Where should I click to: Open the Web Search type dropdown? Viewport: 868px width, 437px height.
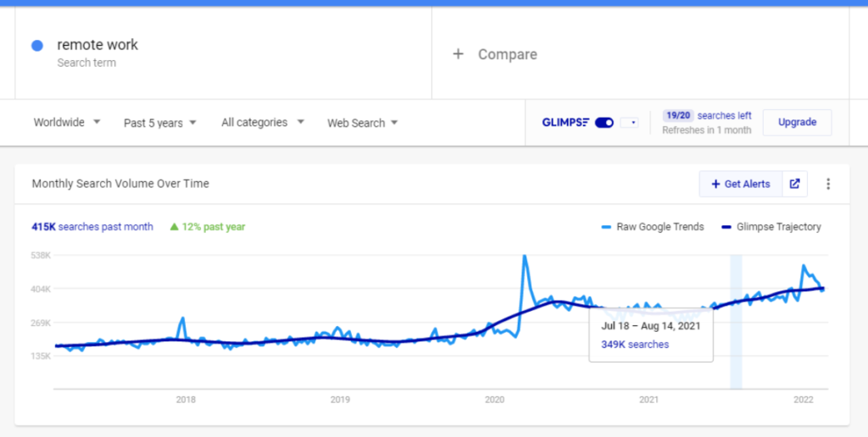coord(362,123)
